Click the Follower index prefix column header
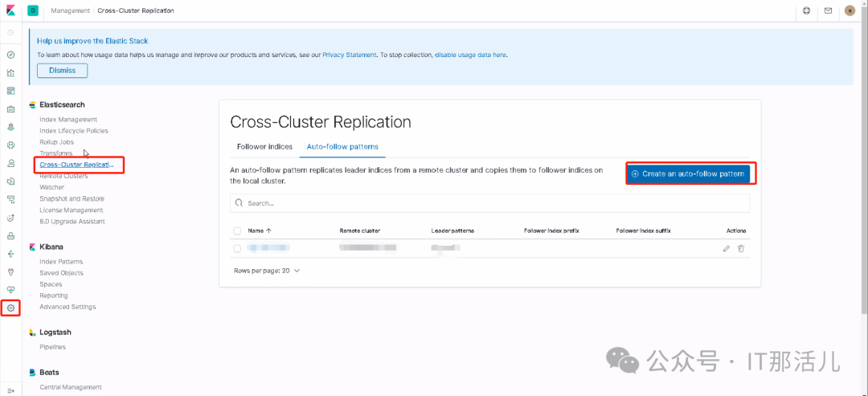 [551, 231]
